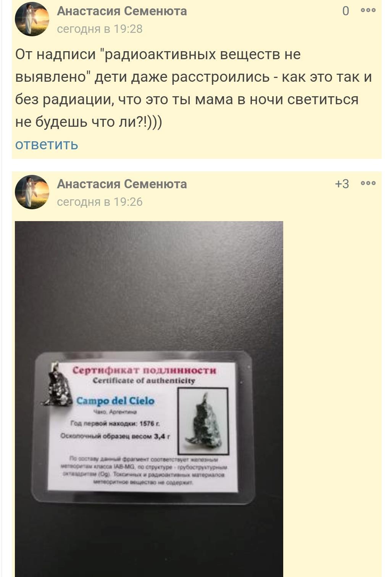Screen dimensions: 392x577
Task: Open Анастасия Семенюта profile from top comment
Action: [122, 11]
